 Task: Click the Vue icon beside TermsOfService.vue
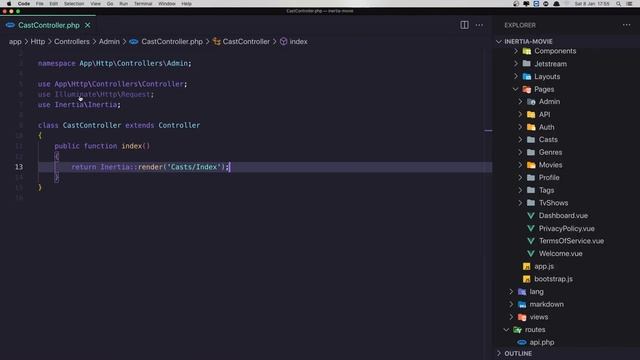click(531, 241)
